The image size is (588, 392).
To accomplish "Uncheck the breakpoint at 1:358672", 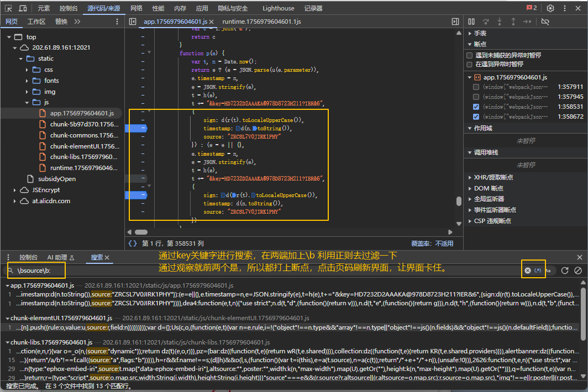I will [476, 116].
